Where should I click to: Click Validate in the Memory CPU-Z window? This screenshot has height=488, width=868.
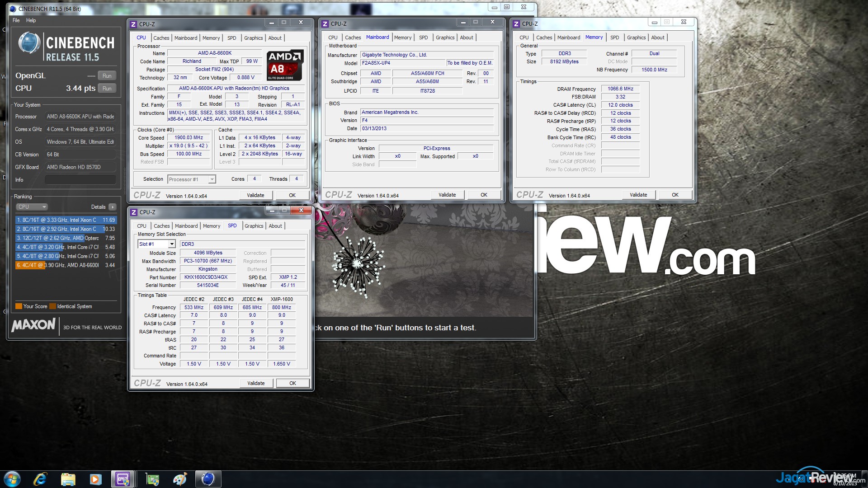pyautogui.click(x=638, y=195)
